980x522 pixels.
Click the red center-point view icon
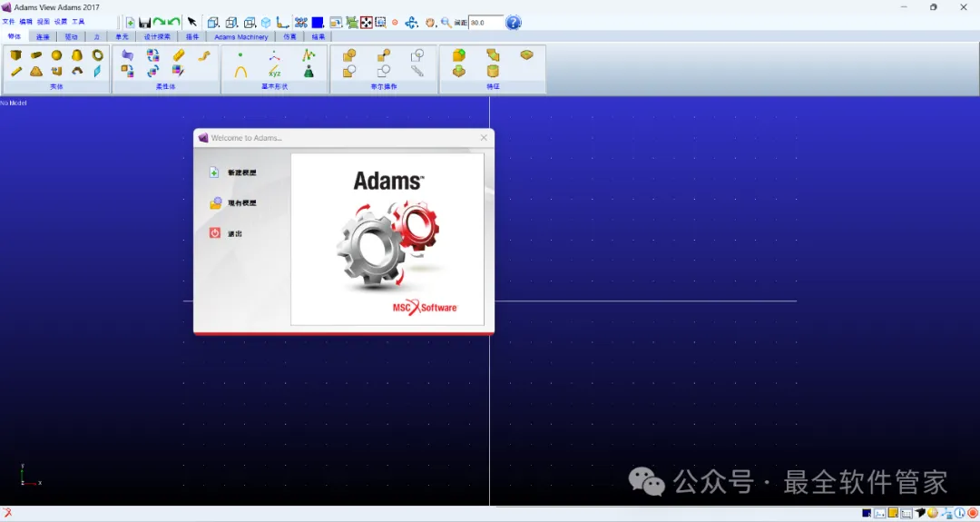click(395, 23)
